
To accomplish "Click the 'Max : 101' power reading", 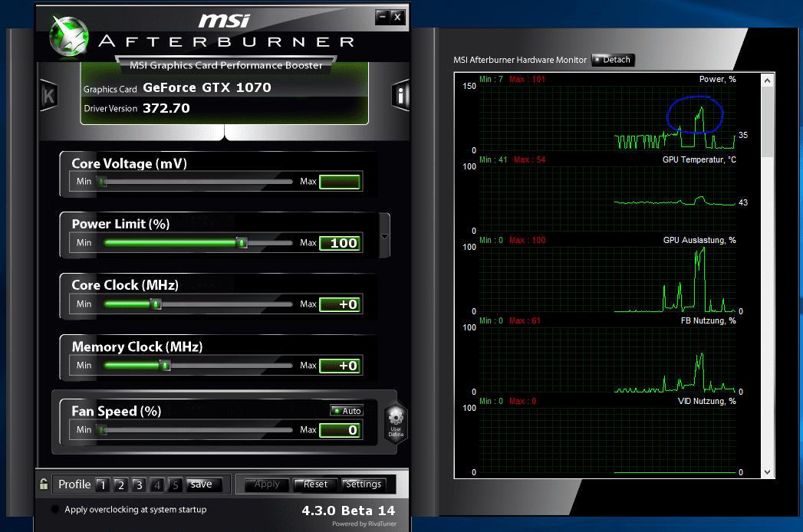I will (x=527, y=80).
